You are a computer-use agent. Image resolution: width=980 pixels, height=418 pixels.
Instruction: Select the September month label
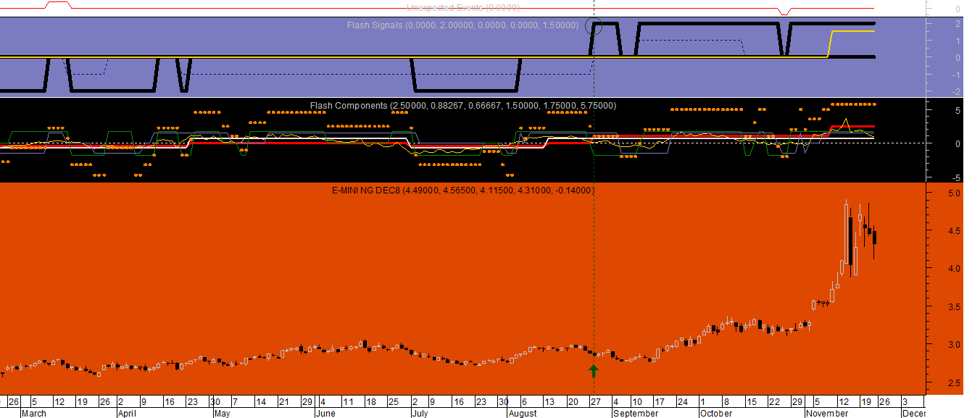point(636,414)
